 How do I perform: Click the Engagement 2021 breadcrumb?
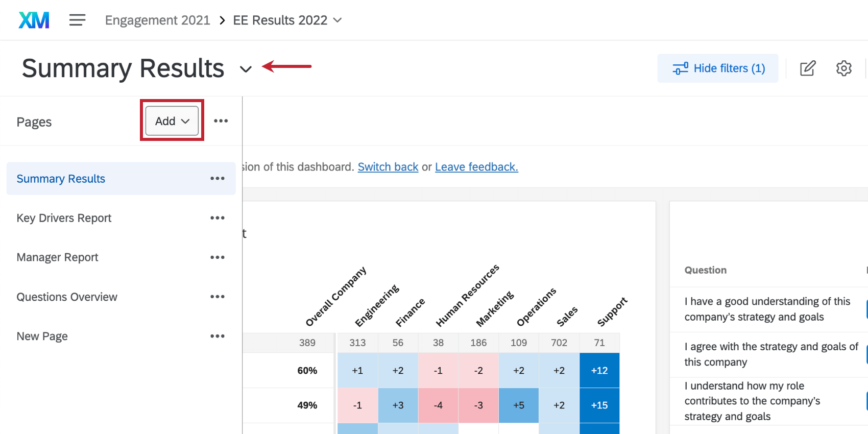point(157,20)
